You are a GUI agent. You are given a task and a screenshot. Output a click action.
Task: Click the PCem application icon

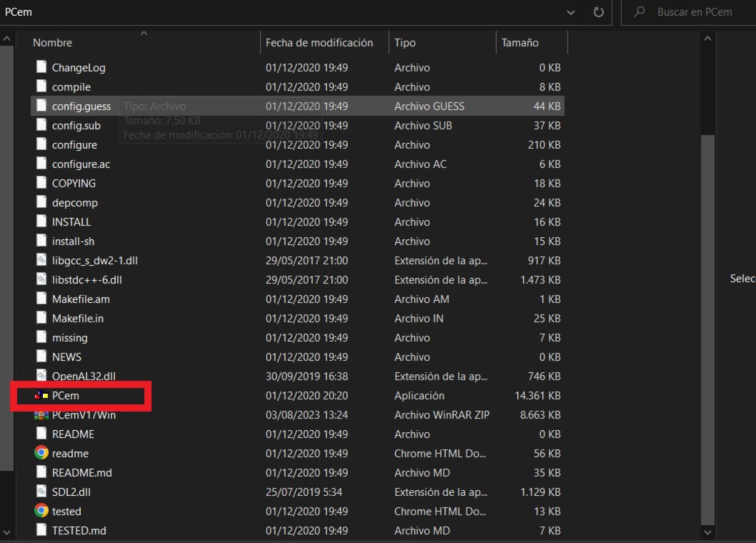click(x=41, y=395)
